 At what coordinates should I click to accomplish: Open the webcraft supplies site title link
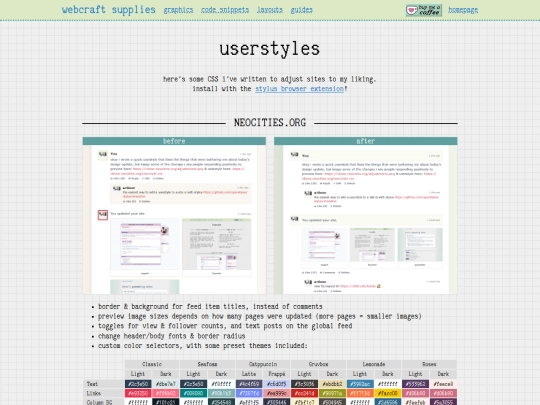(108, 10)
